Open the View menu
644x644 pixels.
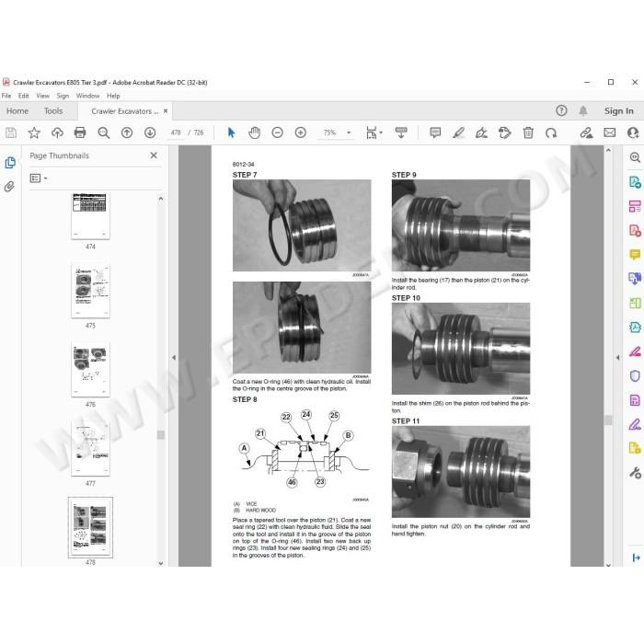[42, 96]
